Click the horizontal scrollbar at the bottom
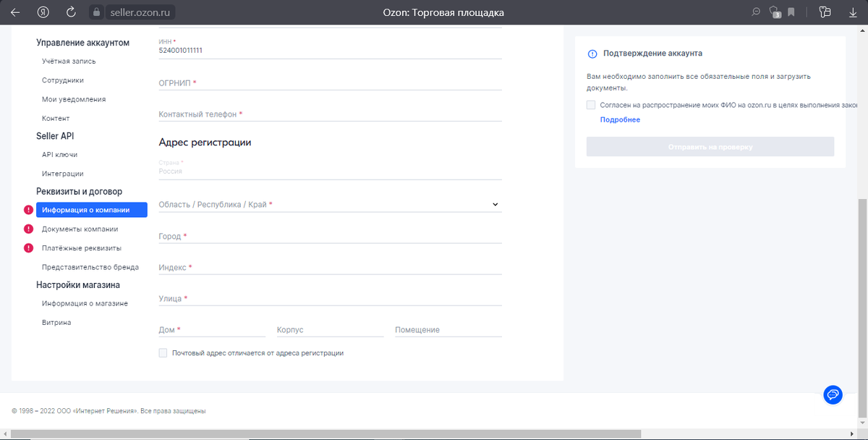The width and height of the screenshot is (868, 440). [326, 434]
